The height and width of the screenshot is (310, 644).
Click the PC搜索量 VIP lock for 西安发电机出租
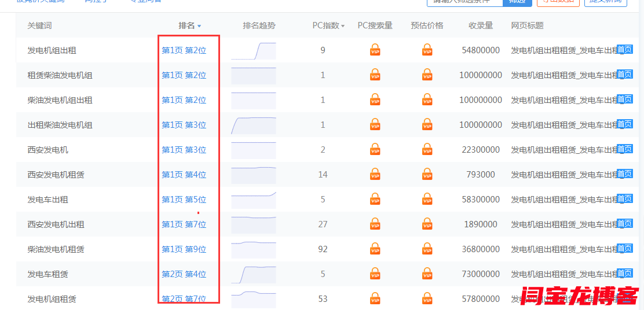[x=375, y=224]
